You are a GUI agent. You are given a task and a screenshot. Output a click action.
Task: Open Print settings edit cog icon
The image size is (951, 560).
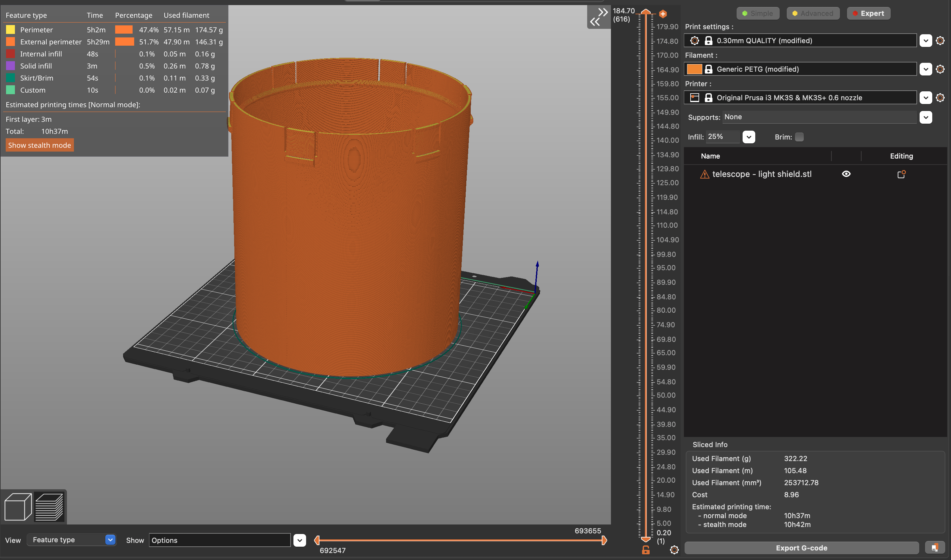(940, 40)
